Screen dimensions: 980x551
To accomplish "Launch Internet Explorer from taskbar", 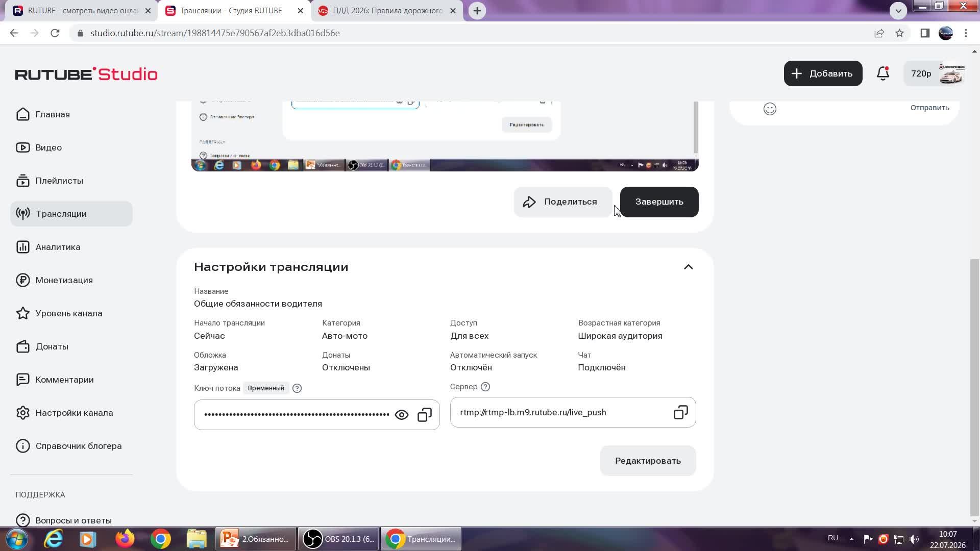I will coord(54,539).
